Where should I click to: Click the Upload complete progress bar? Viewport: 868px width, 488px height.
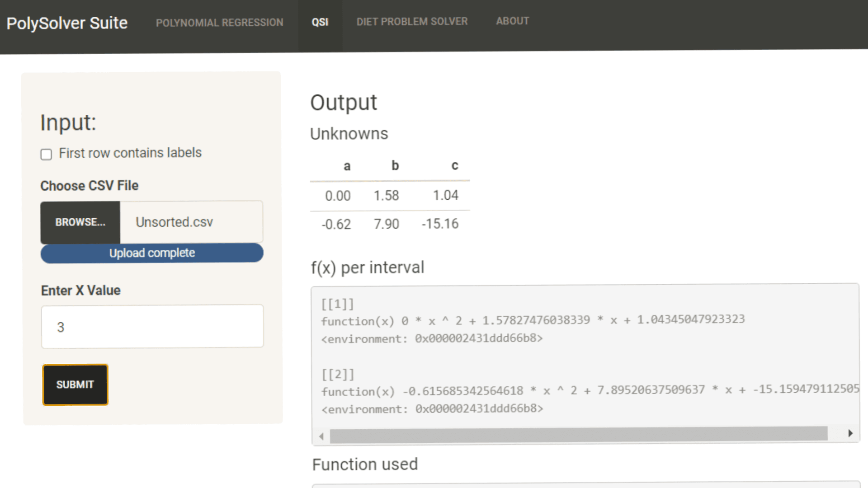152,253
